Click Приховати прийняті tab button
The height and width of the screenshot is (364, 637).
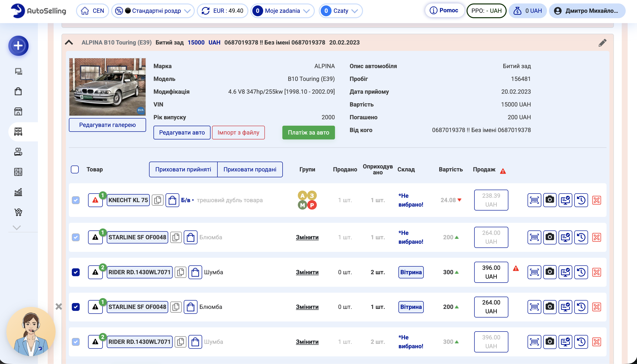183,169
